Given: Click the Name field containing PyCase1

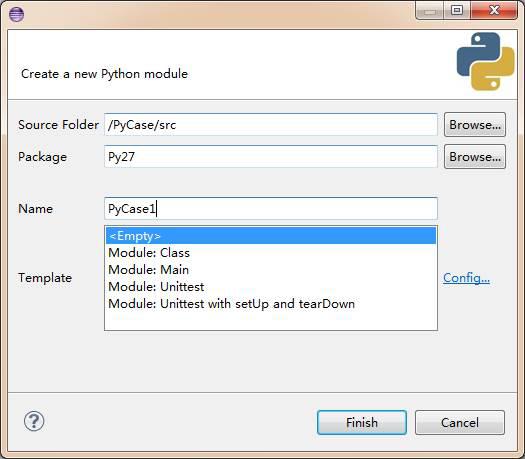Looking at the screenshot, I should [271, 209].
